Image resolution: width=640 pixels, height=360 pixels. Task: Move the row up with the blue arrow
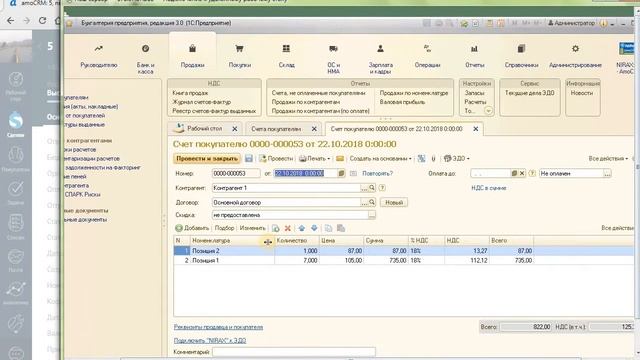tap(302, 228)
